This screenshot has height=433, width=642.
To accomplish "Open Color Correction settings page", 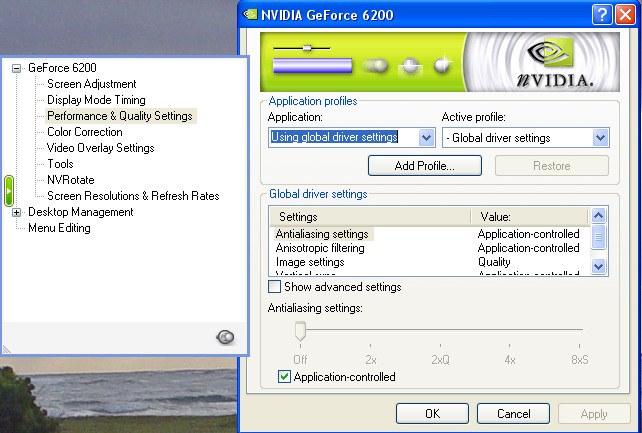I will (85, 132).
